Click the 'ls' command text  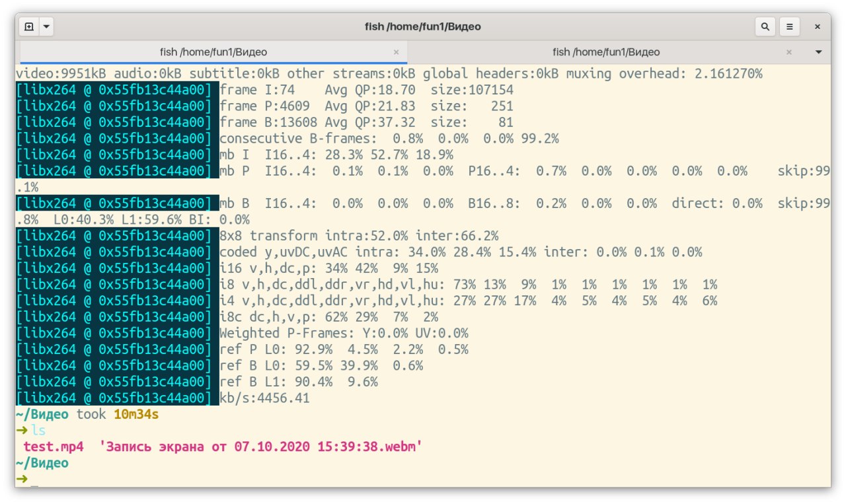point(39,431)
